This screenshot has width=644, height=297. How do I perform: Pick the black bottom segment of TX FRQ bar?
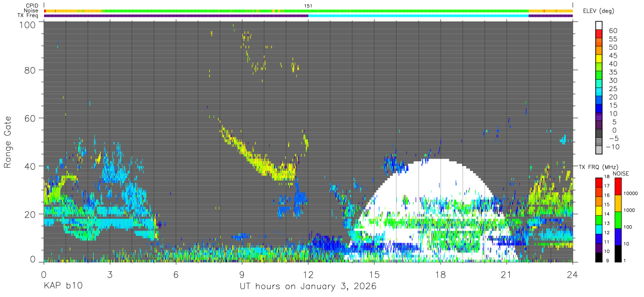(x=598, y=257)
